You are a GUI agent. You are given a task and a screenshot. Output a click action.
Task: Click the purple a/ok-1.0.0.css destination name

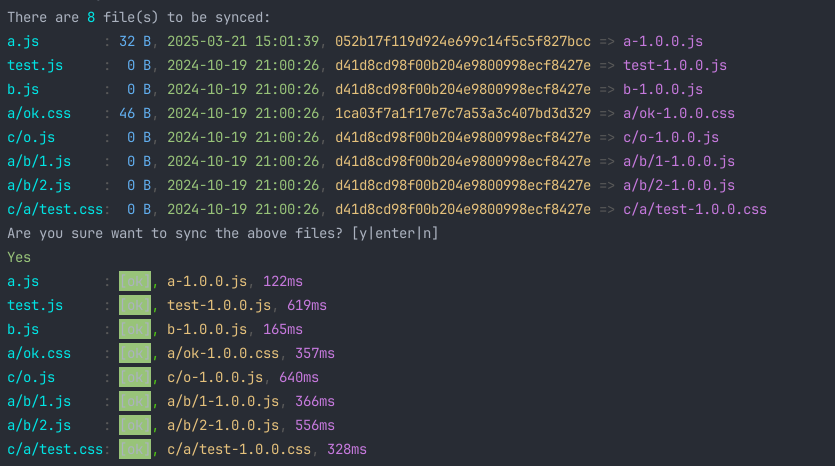pos(679,113)
